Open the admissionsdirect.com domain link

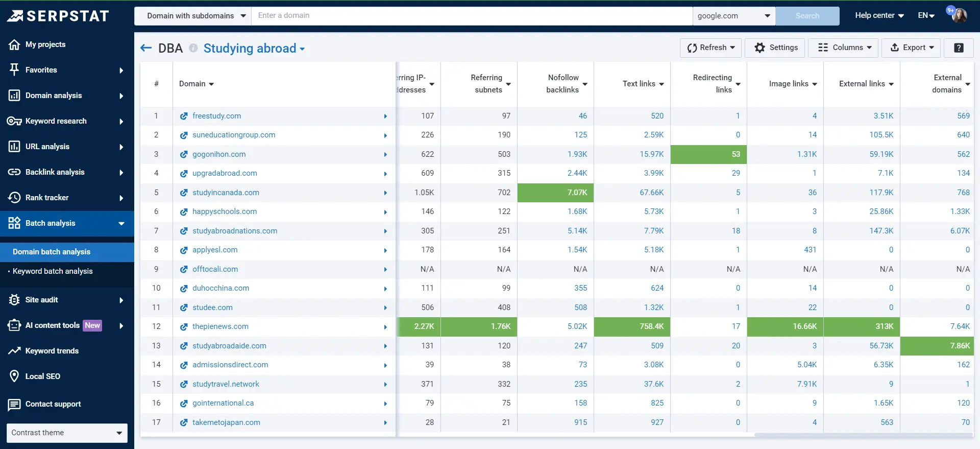click(x=230, y=365)
